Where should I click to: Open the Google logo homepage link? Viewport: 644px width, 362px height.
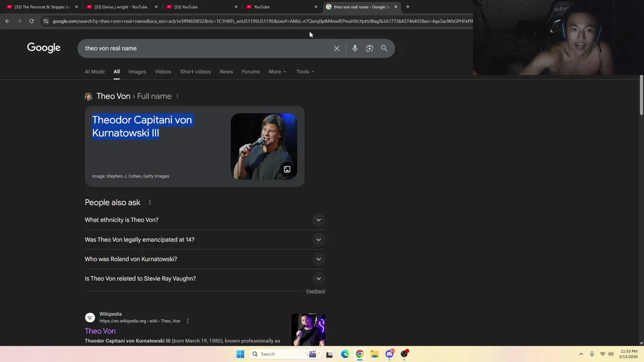tap(44, 48)
